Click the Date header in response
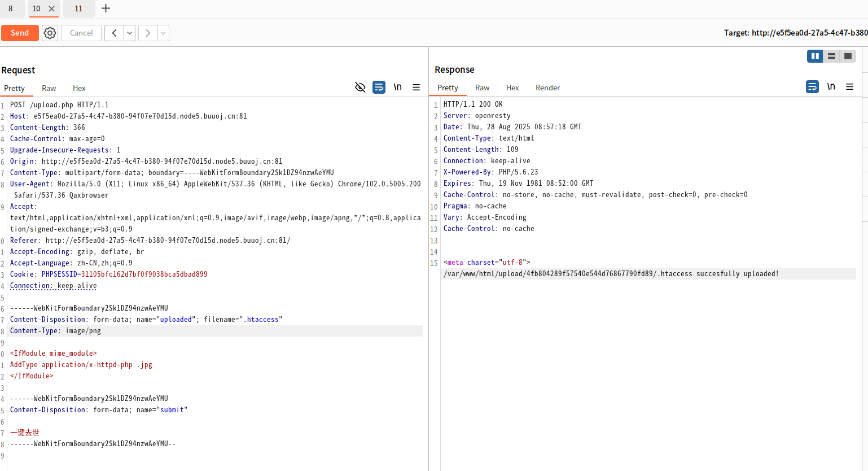868x471 pixels. click(512, 127)
